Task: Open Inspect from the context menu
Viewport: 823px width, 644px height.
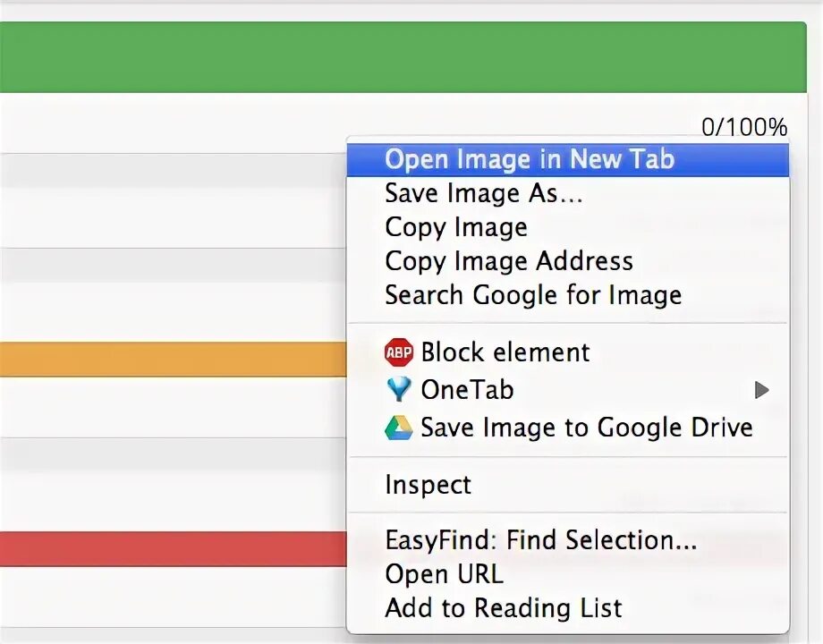Action: click(428, 485)
